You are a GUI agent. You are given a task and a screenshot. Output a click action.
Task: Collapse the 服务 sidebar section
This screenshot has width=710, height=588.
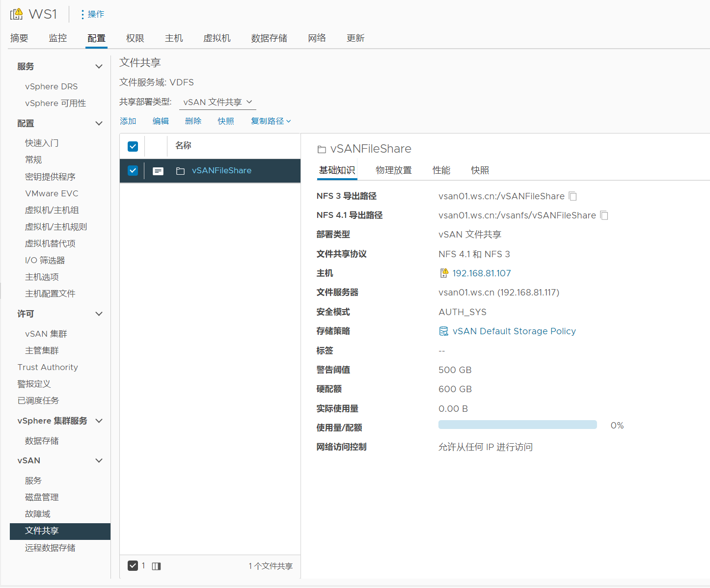99,66
